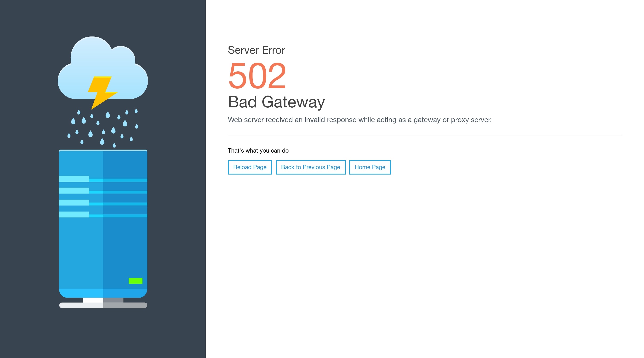
Task: Open the Home Page button
Action: tap(370, 167)
